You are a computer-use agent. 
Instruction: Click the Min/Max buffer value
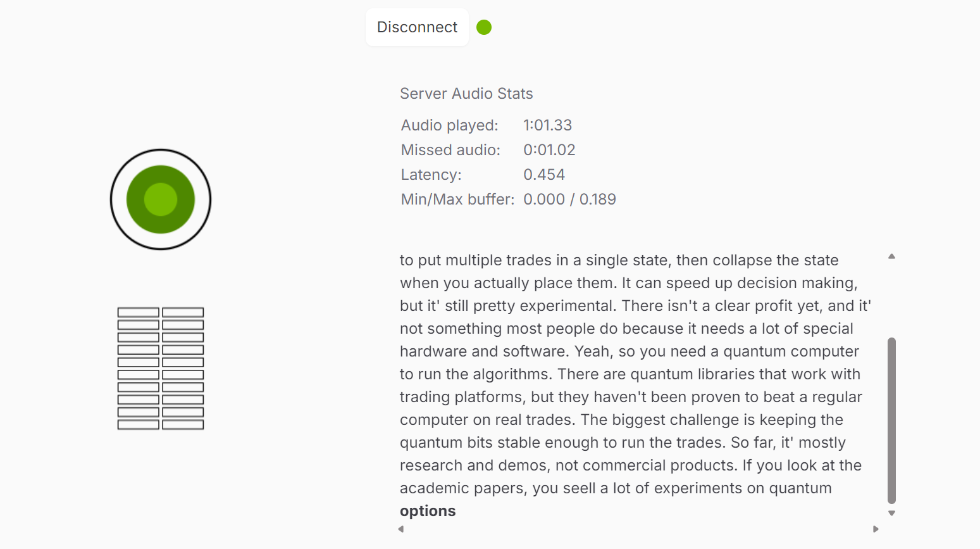[x=569, y=199]
